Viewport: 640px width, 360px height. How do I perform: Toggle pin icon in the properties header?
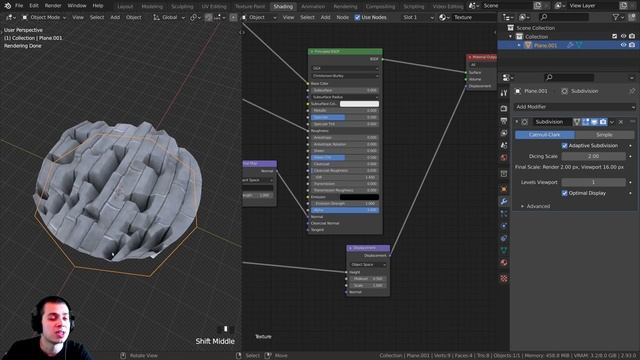pyautogui.click(x=632, y=91)
